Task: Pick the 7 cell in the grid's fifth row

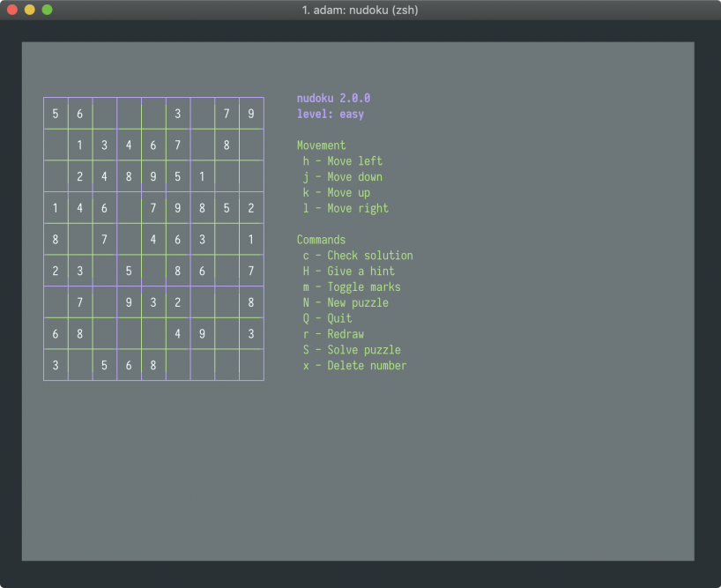Action: coord(104,240)
